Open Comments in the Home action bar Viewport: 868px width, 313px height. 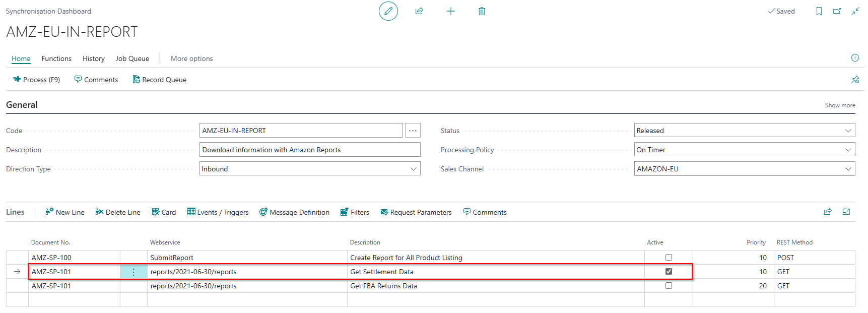pos(96,80)
